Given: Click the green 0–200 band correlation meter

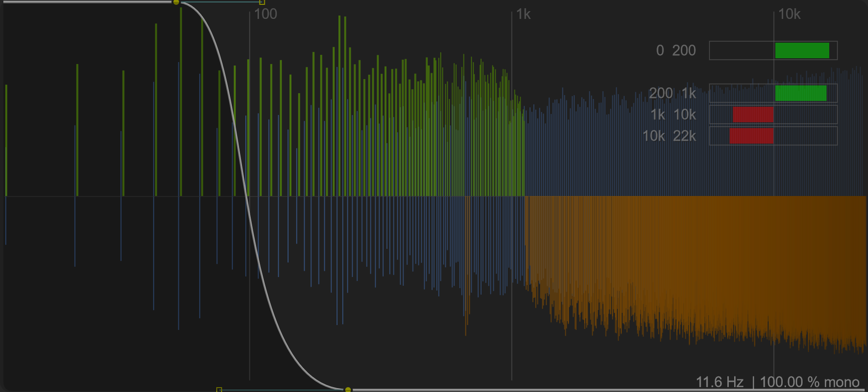Looking at the screenshot, I should pos(773,50).
